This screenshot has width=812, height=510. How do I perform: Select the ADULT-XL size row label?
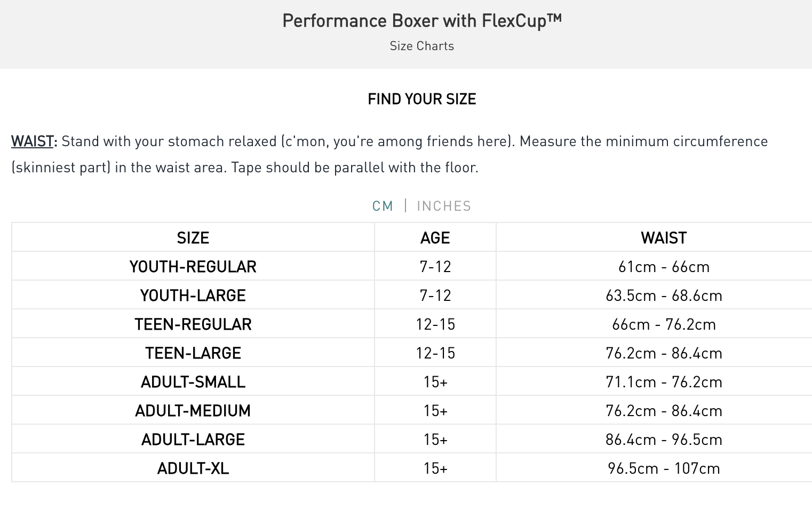click(x=193, y=468)
